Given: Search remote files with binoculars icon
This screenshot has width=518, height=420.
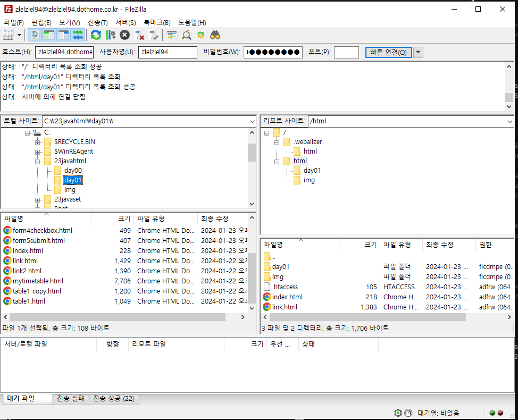Looking at the screenshot, I should click(215, 35).
